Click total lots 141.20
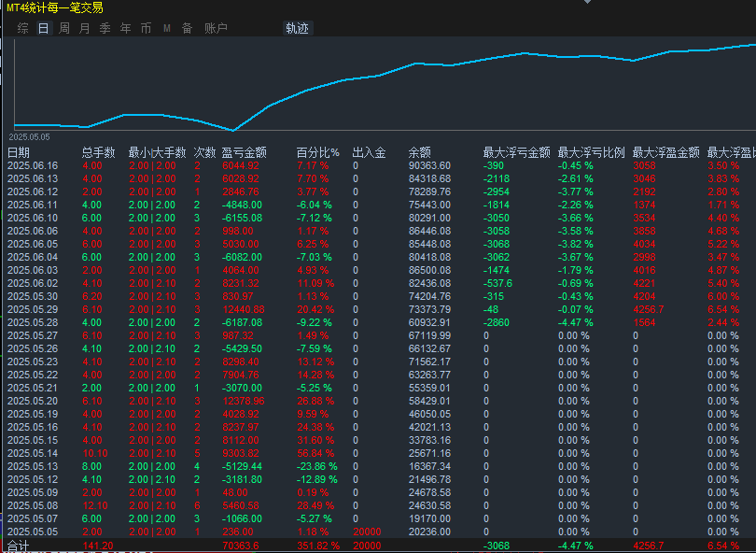 coord(98,546)
